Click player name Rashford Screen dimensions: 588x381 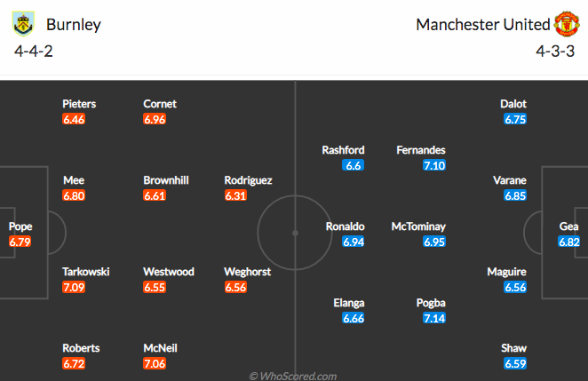[x=343, y=150]
